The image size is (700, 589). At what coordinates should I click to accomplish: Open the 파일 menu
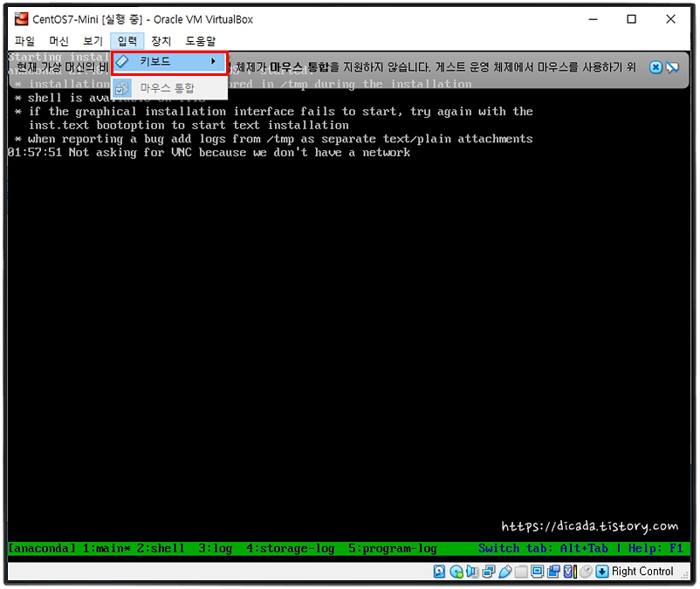tap(24, 41)
